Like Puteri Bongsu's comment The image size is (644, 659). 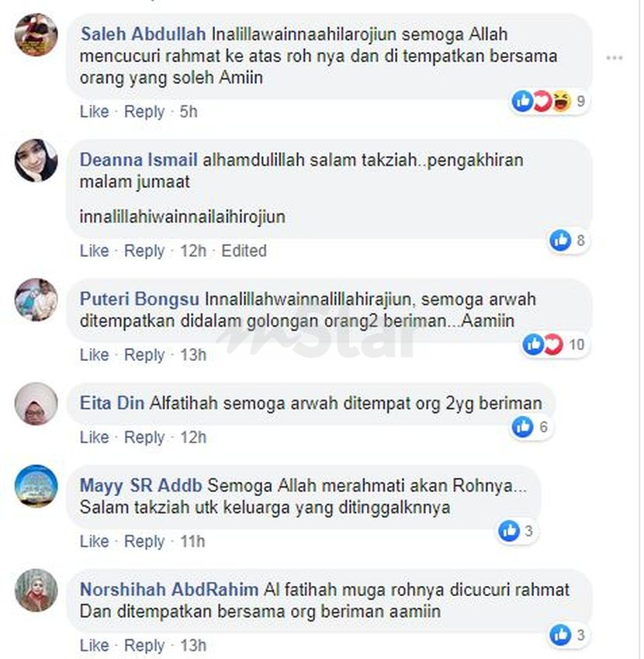point(94,356)
